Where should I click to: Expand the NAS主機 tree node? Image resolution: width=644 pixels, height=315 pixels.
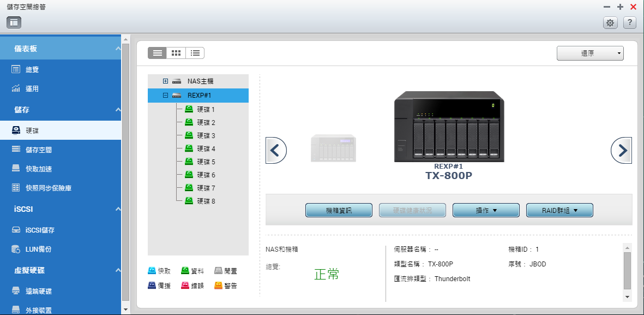click(x=165, y=81)
